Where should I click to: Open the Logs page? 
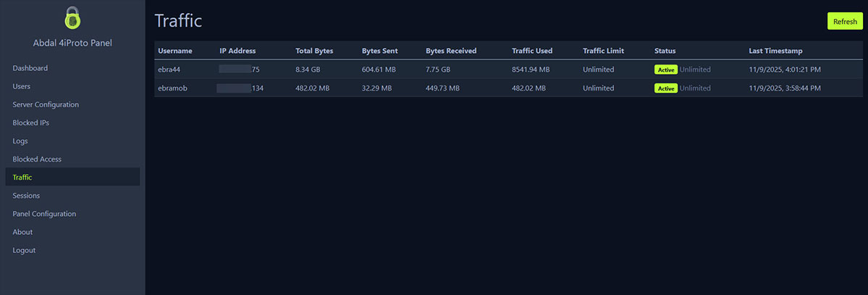pyautogui.click(x=20, y=141)
